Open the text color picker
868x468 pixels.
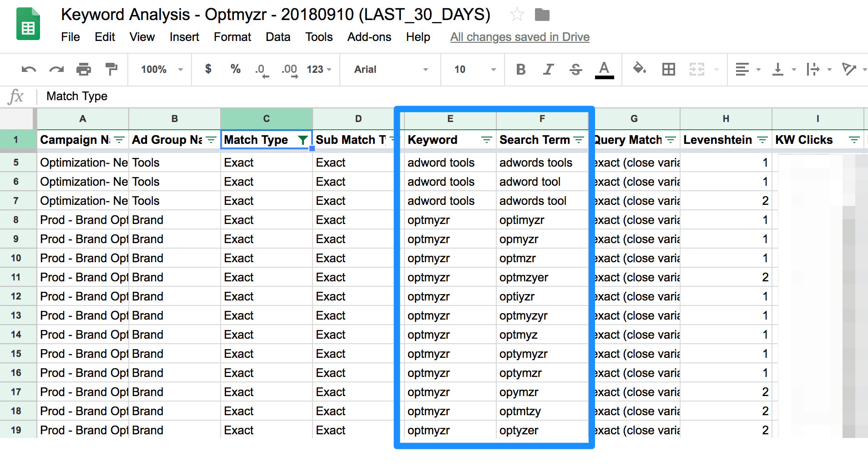(x=604, y=69)
